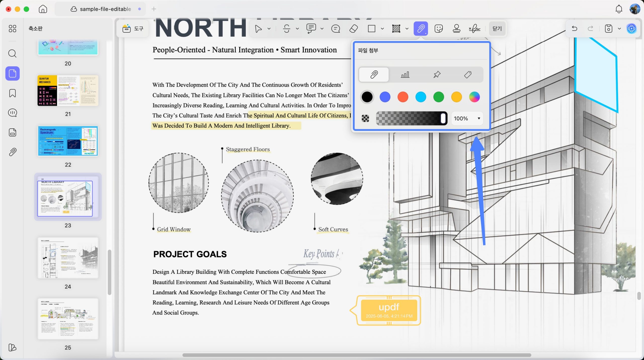The width and height of the screenshot is (644, 360).
Task: Click the opacity slider track
Action: pos(412,118)
